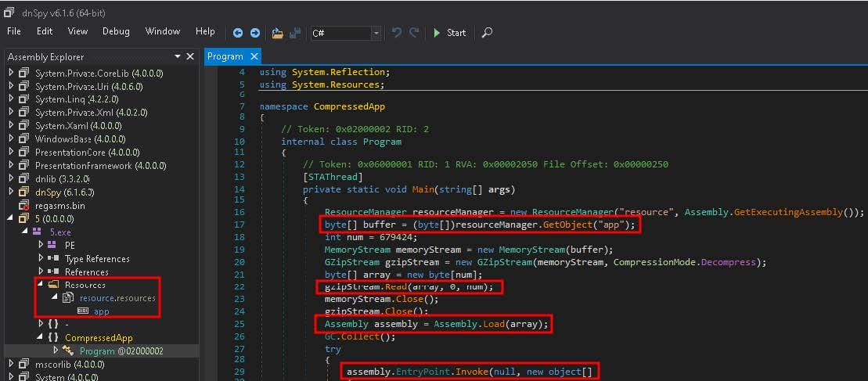Screen dimensions: 868x381
Task: Click the WindowsBase assembly icon
Action: 23,138
